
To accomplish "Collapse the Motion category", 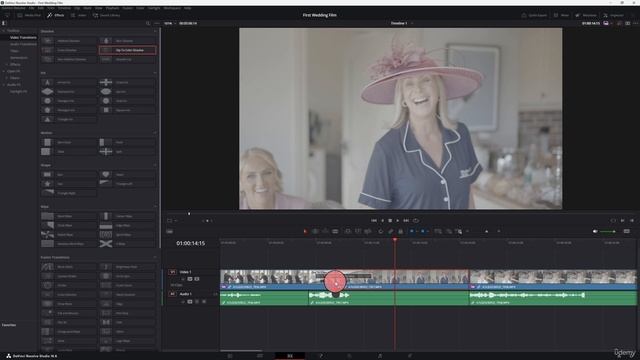I will pos(155,133).
